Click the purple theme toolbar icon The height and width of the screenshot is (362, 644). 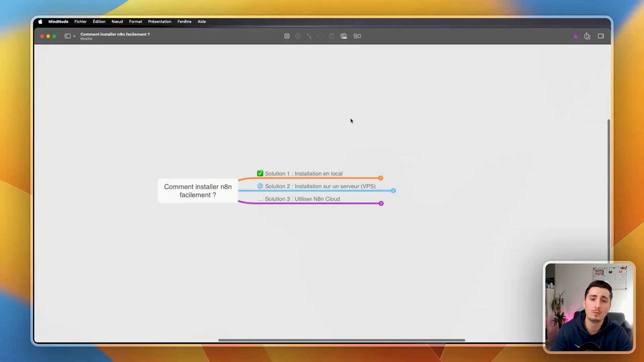click(x=576, y=36)
